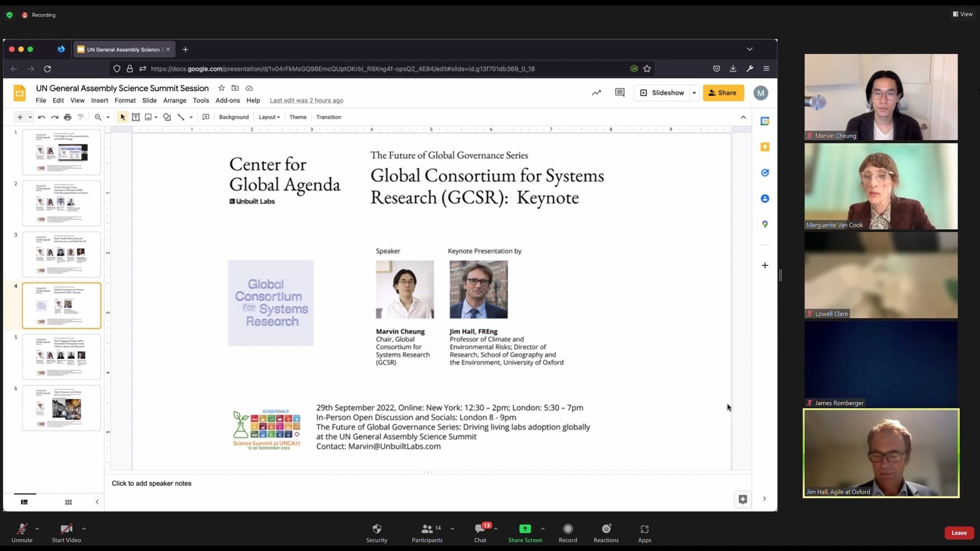Open the image insert dropdown arrow
The height and width of the screenshot is (551, 980).
(x=156, y=117)
